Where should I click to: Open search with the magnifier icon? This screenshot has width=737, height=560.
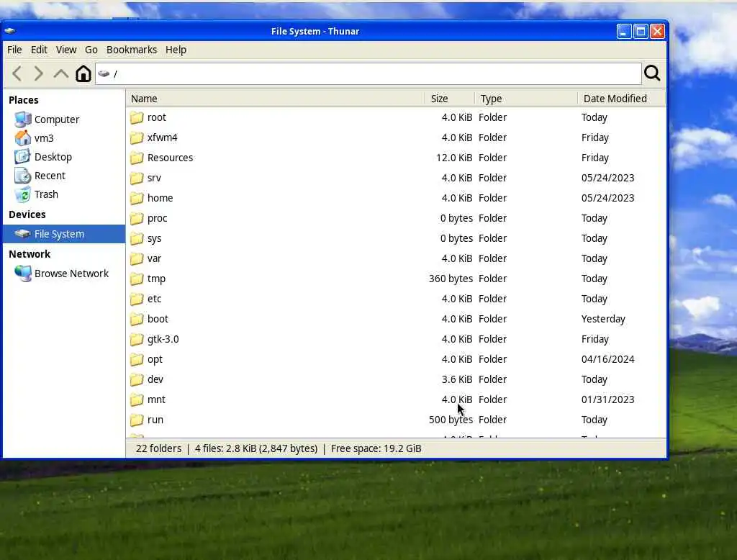point(652,73)
